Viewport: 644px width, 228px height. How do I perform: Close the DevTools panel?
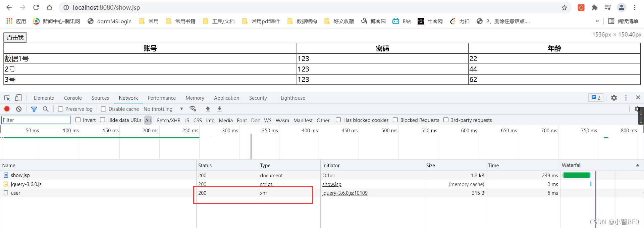click(x=638, y=97)
